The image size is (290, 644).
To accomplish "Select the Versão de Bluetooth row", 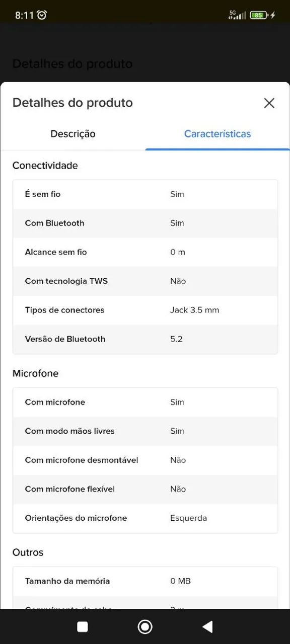I will (145, 339).
